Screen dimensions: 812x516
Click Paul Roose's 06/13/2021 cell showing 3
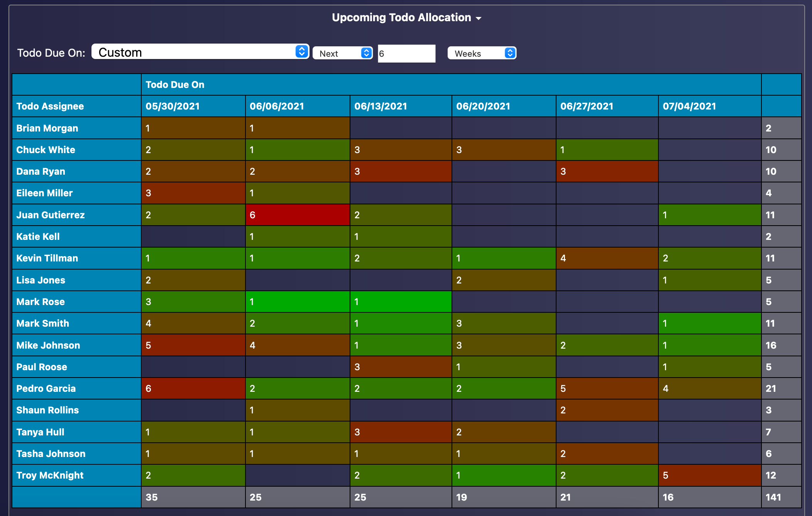(401, 367)
